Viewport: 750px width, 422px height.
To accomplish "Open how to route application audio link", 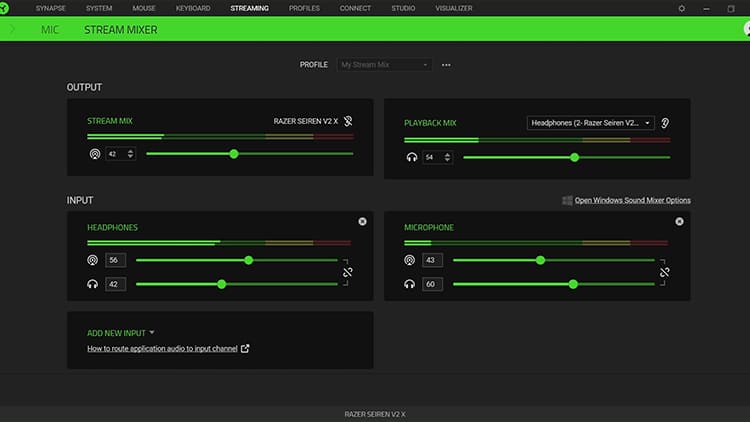I will point(162,349).
